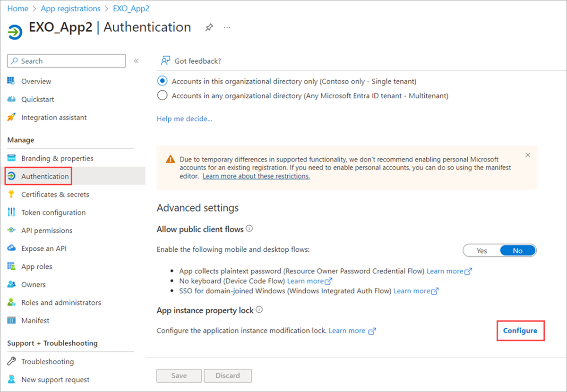Click the Integration assistant rocket icon
This screenshot has width=567, height=392.
12,118
